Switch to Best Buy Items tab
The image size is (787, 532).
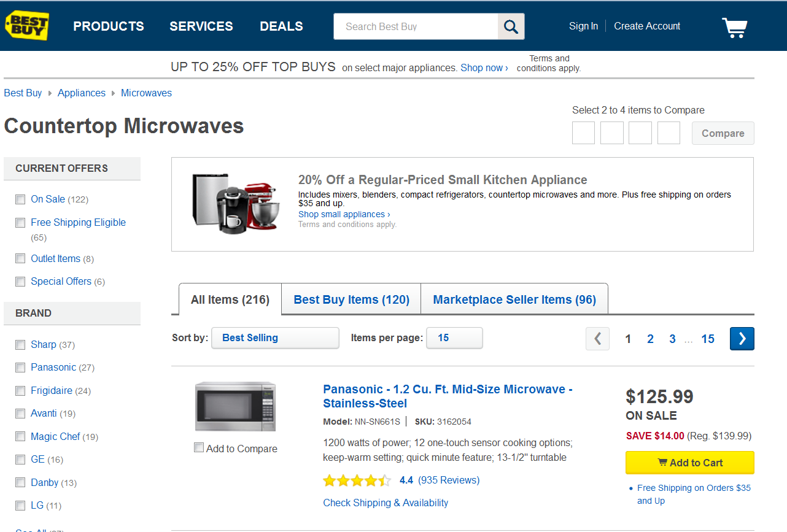pyautogui.click(x=351, y=299)
